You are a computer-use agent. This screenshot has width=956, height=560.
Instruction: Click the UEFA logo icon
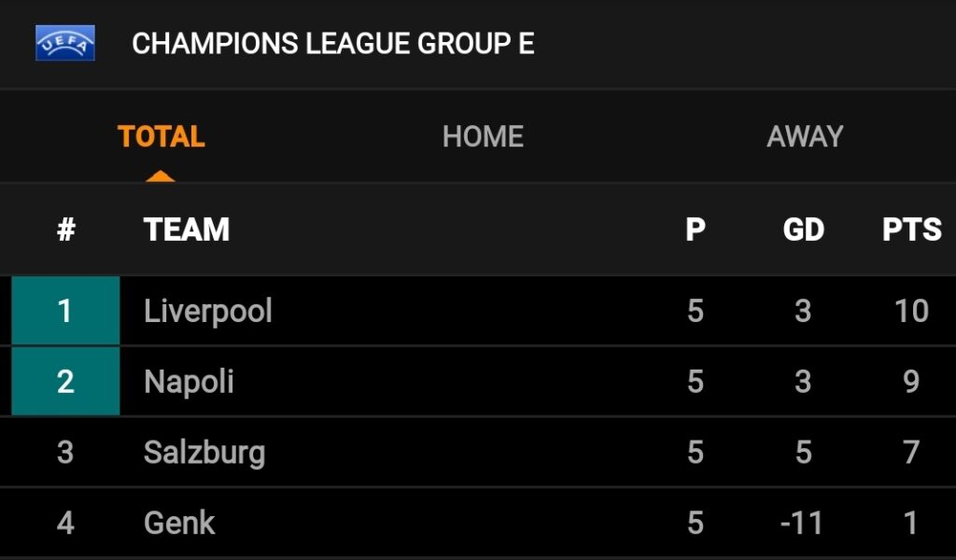click(65, 43)
